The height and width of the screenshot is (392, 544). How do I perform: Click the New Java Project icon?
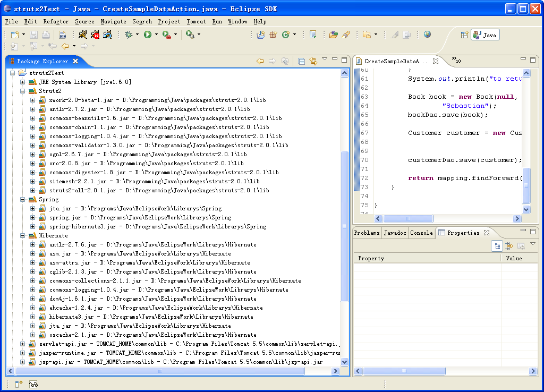(x=261, y=35)
